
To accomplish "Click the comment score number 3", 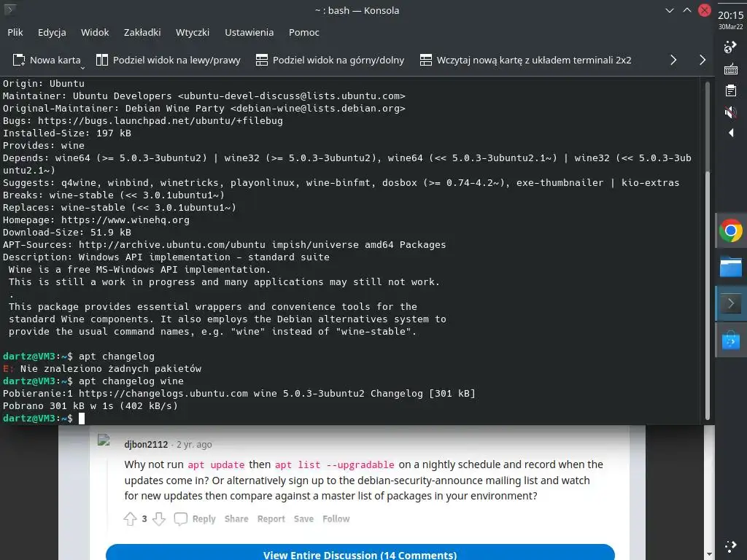I will click(144, 518).
